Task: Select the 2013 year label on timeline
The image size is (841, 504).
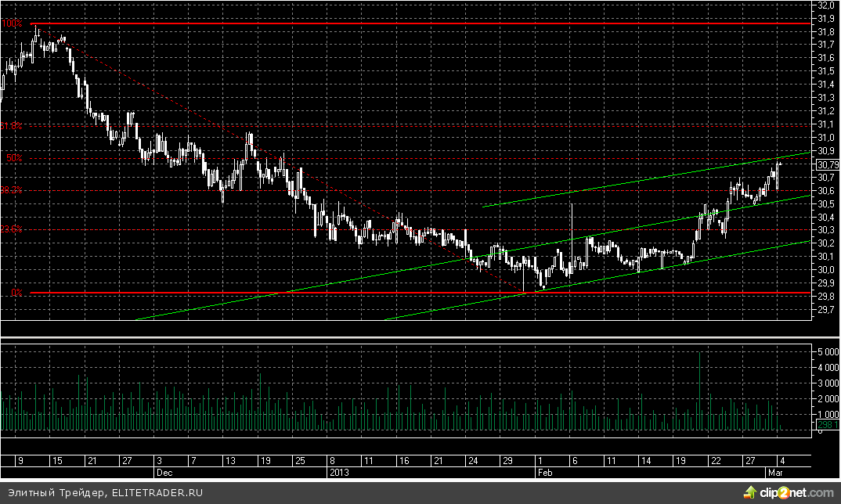Action: tap(337, 473)
